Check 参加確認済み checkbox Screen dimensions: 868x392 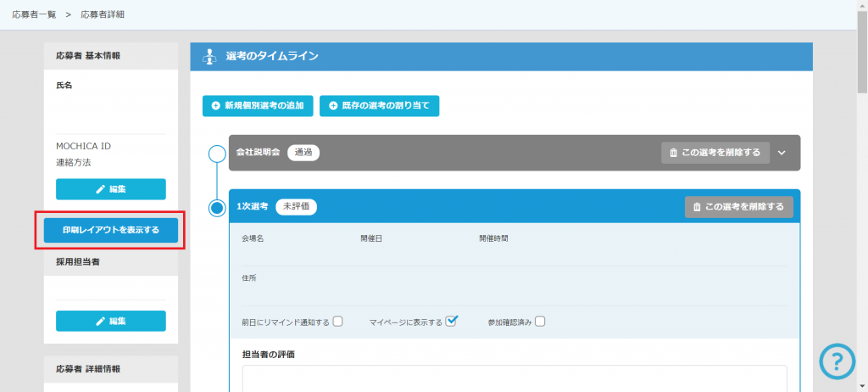(x=539, y=321)
